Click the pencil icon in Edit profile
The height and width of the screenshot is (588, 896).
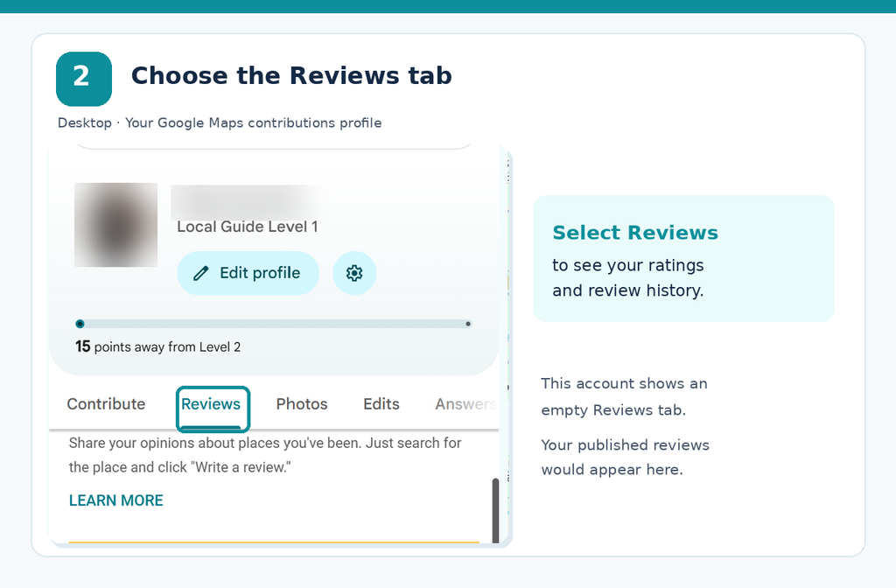pyautogui.click(x=200, y=273)
